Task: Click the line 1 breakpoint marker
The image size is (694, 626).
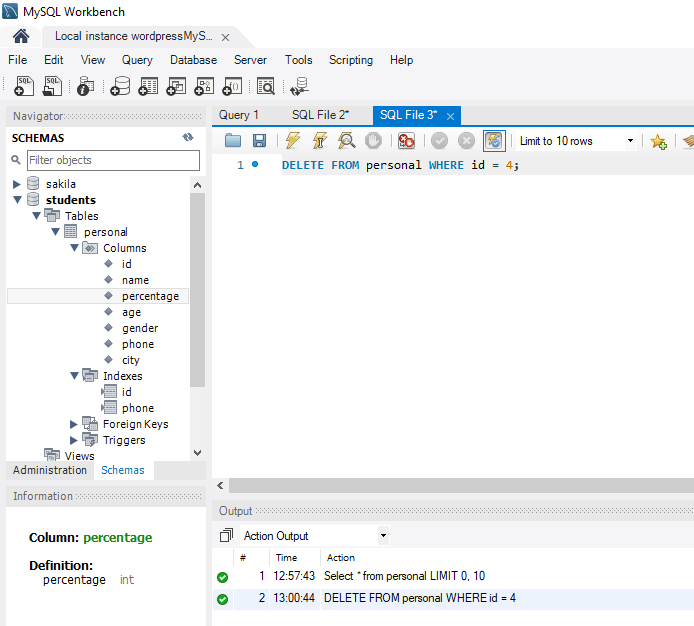Action: (x=255, y=164)
